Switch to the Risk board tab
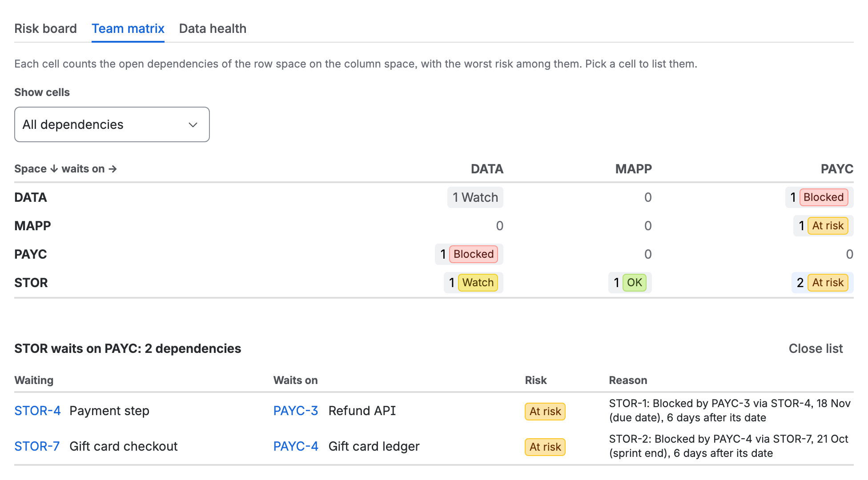 (x=45, y=28)
